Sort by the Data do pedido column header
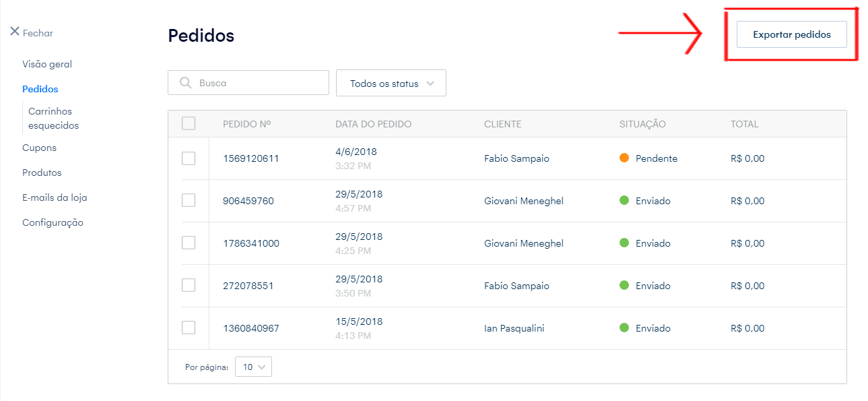The image size is (868, 401). pos(373,124)
